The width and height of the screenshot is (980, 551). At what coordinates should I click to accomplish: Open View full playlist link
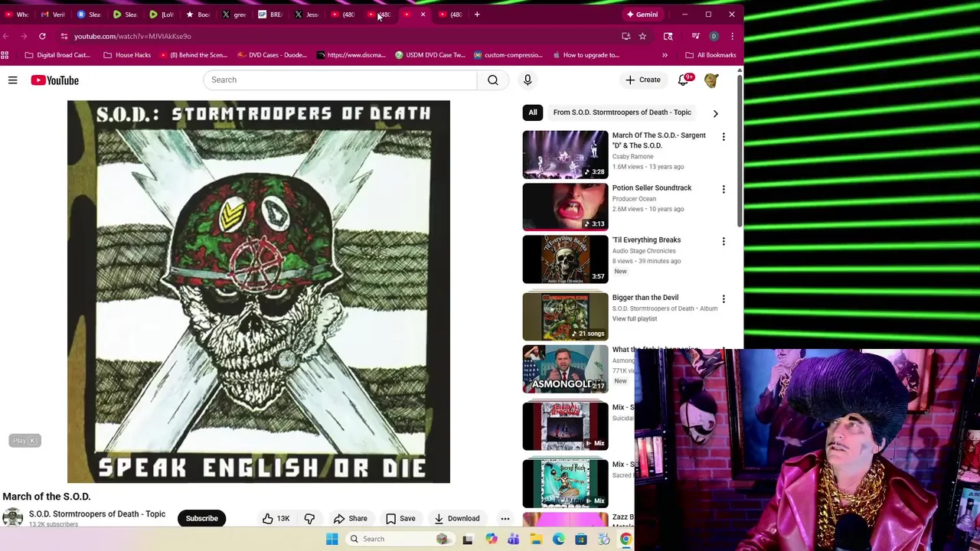tap(635, 318)
